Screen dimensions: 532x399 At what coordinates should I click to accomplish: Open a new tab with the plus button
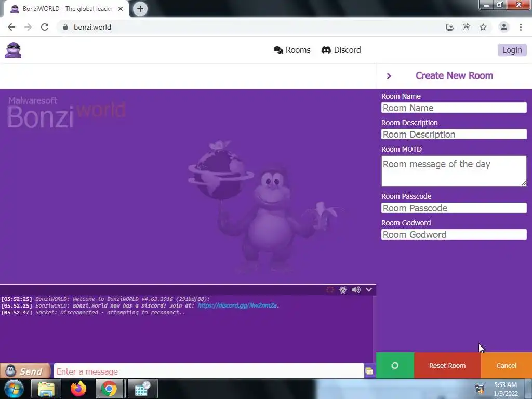pos(140,9)
